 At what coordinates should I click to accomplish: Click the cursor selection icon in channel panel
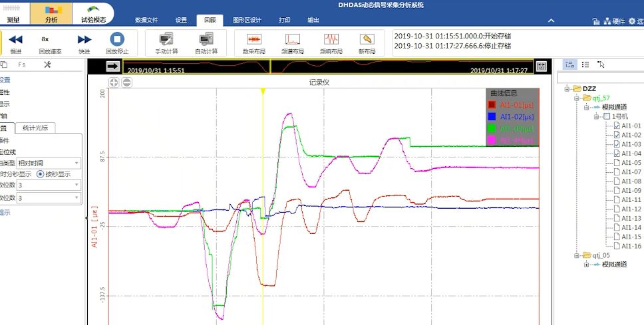coord(601,64)
